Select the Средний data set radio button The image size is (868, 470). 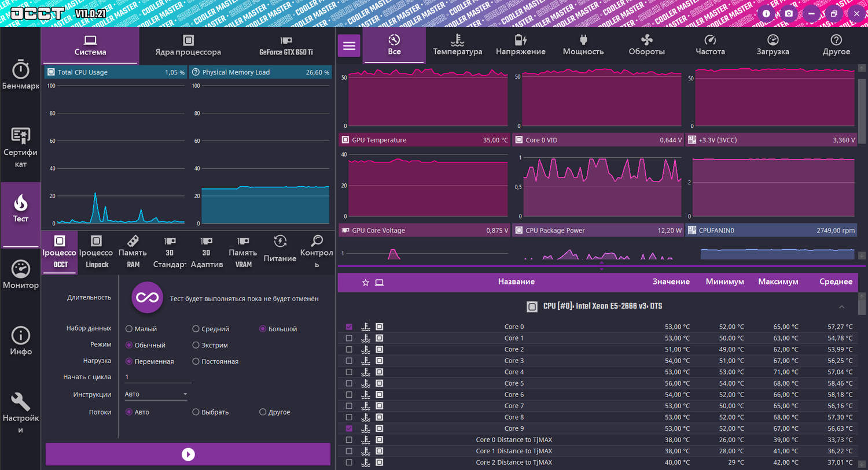[196, 329]
